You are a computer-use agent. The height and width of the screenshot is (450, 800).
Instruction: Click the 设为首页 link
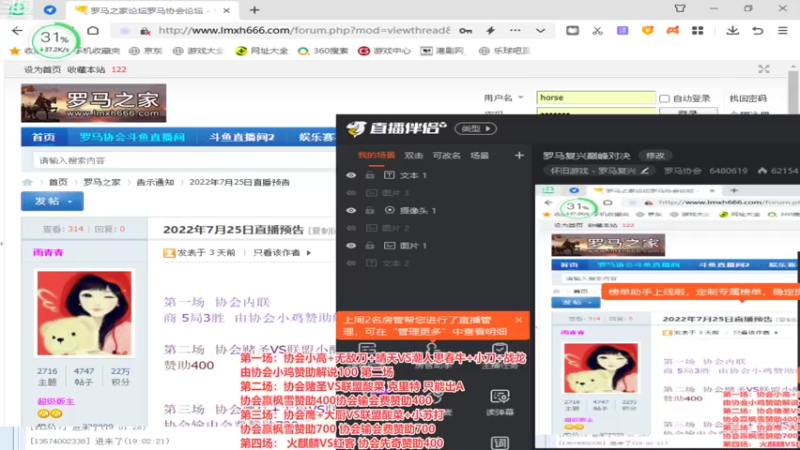(x=42, y=69)
